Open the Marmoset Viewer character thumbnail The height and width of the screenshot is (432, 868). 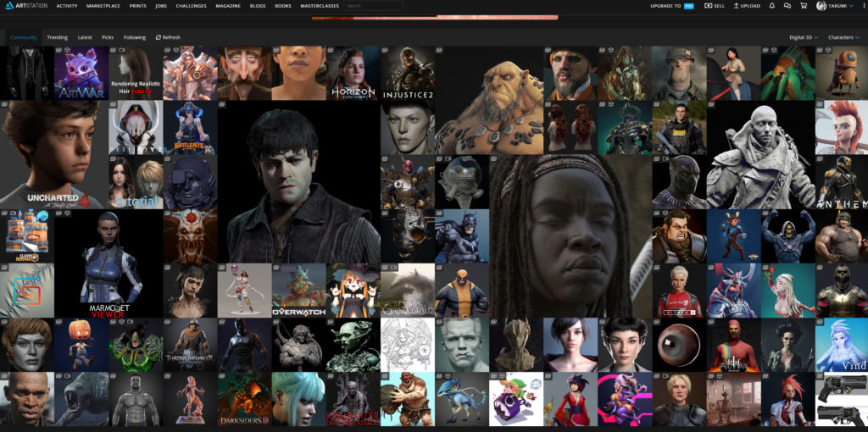coord(108,263)
